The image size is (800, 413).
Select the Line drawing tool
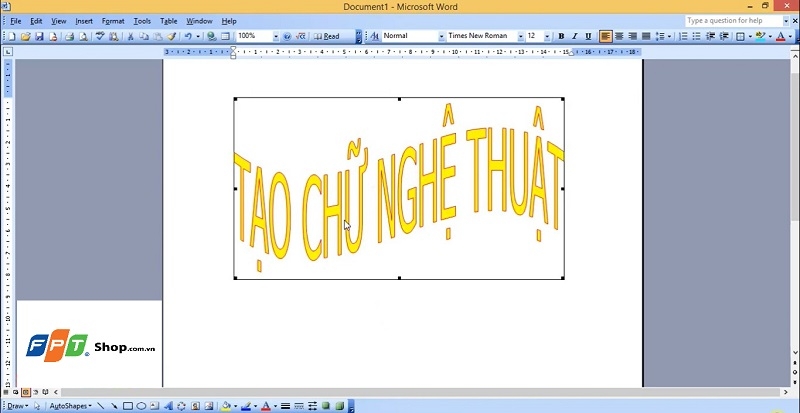coord(101,406)
